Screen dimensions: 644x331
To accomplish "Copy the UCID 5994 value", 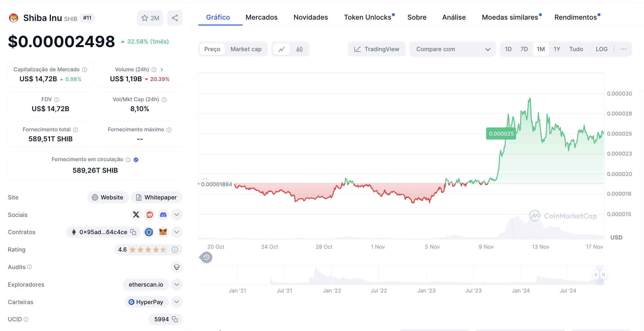I will (x=175, y=319).
